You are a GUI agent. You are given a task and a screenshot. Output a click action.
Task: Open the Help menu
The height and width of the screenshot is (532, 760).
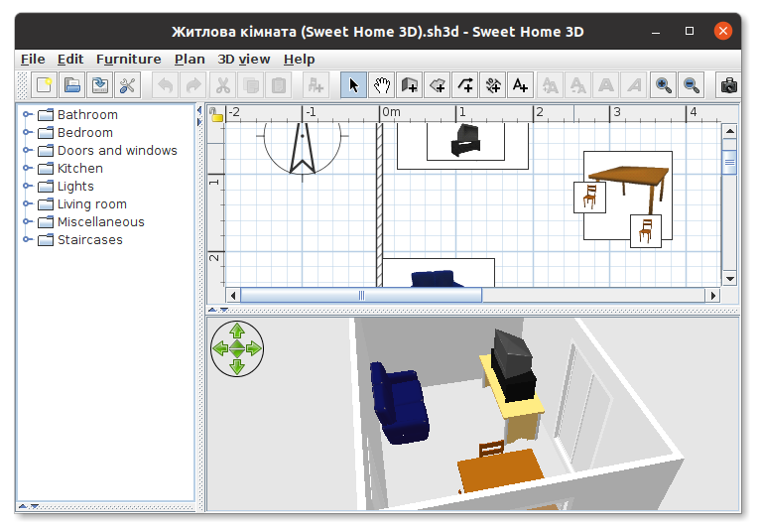[299, 60]
